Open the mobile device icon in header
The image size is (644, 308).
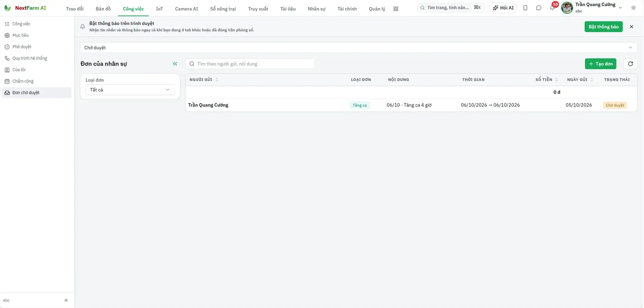(525, 8)
